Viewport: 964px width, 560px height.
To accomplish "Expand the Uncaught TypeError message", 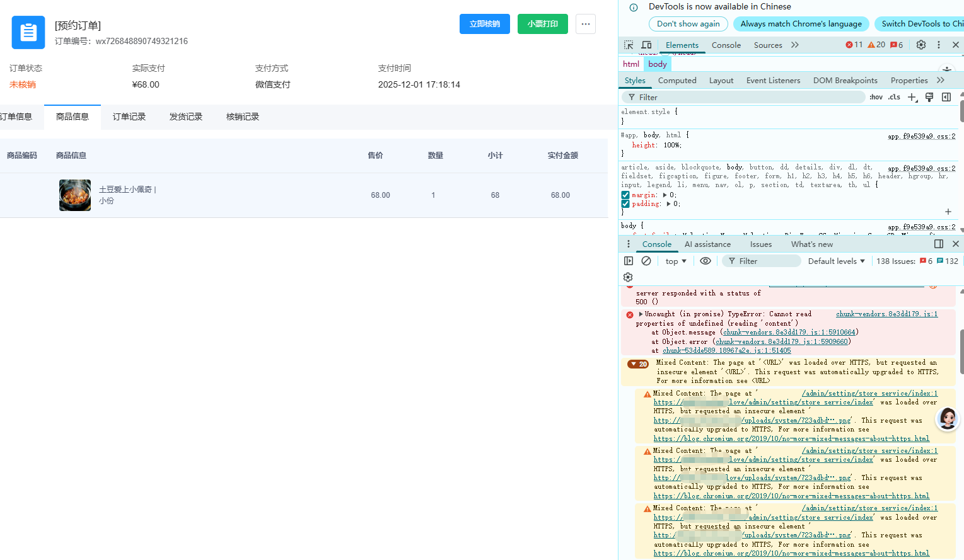I will click(641, 314).
